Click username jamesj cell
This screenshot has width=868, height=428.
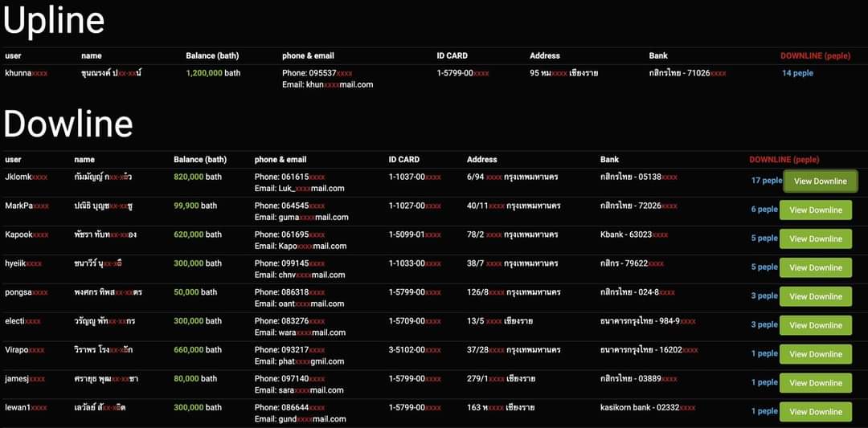[x=25, y=378]
